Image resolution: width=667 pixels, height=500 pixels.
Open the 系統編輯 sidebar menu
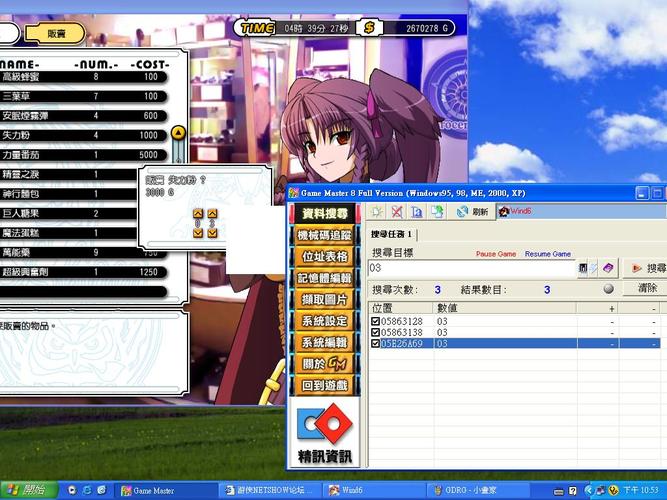coord(325,343)
